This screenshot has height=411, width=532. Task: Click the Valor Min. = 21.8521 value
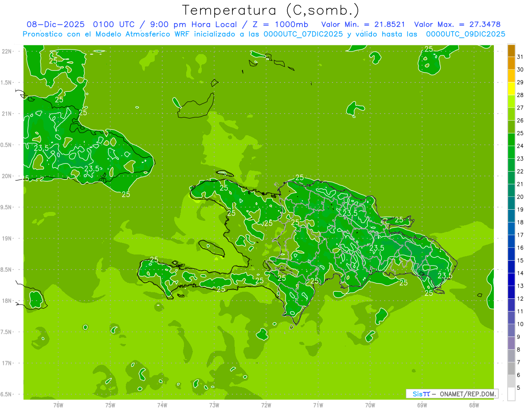(363, 24)
